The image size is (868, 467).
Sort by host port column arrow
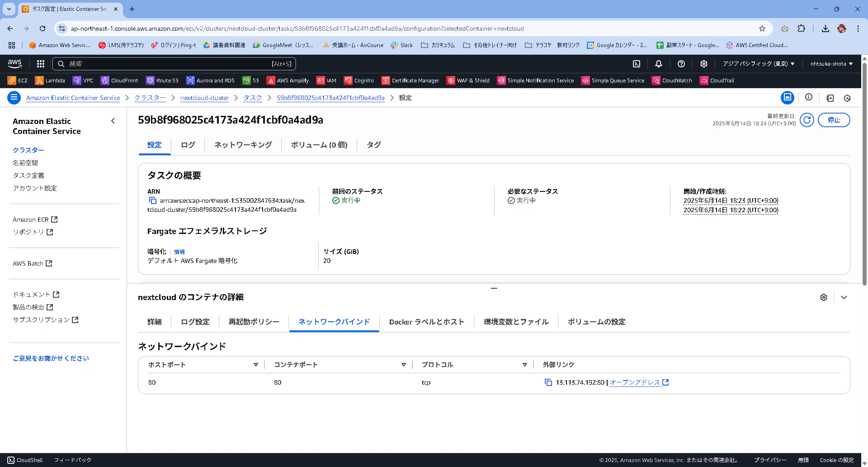256,365
